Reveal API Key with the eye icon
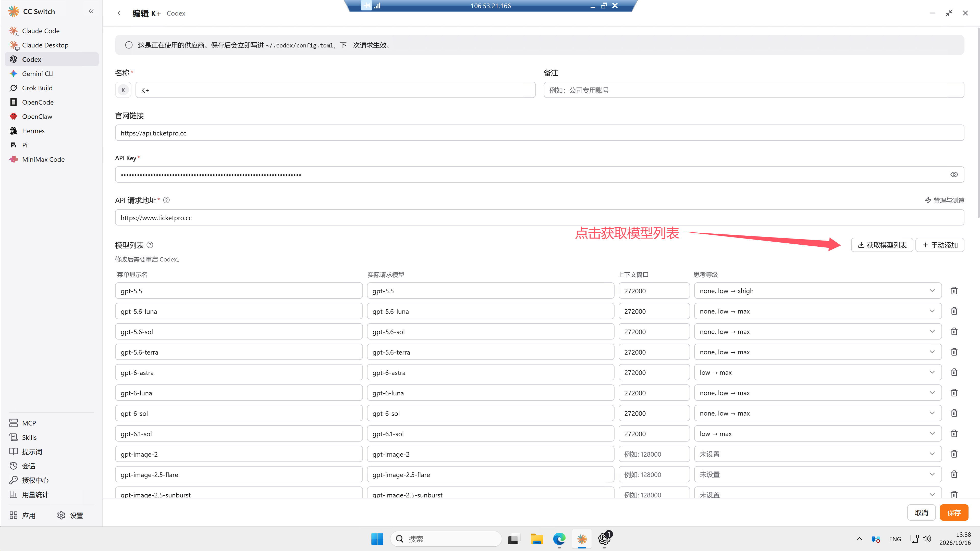 pos(954,174)
